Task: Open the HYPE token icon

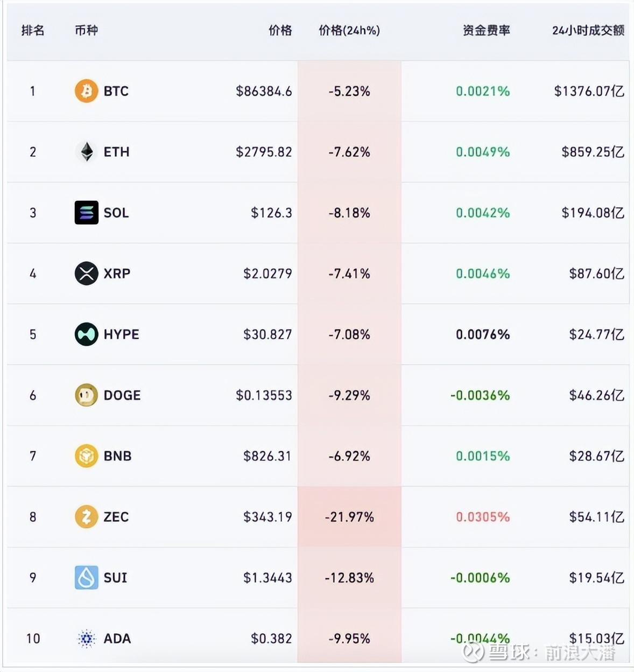Action: 86,334
